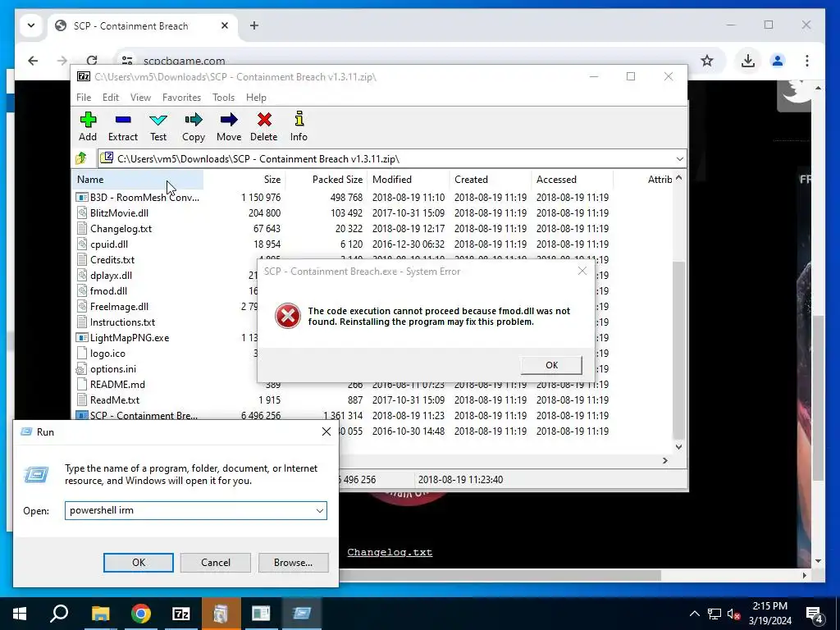The width and height of the screenshot is (840, 630).
Task: Close the Run dialog
Action: 326,431
